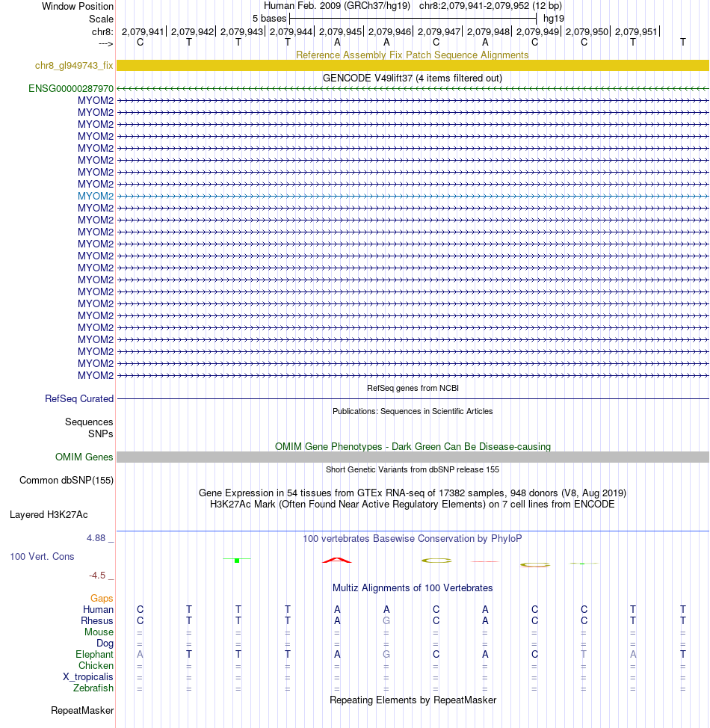Viewport: 710px width, 728px height.
Task: Click the last MYOM2 label above RefSeq genes
Action: (x=96, y=376)
